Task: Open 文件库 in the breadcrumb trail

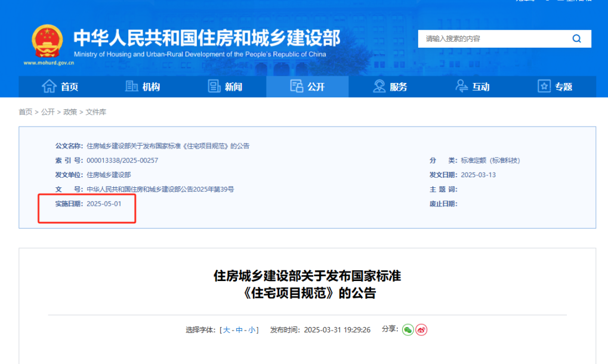Action: (96, 112)
